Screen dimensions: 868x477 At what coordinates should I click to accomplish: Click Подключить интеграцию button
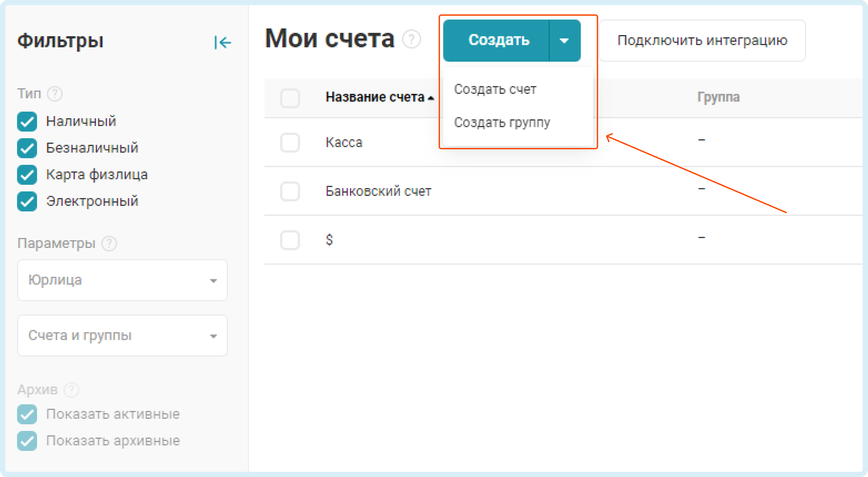[x=702, y=41]
